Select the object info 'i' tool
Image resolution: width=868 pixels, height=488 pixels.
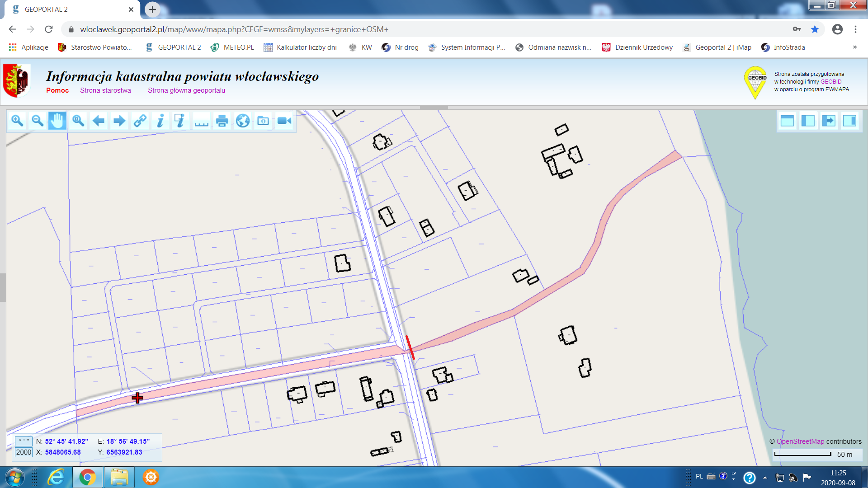[160, 121]
